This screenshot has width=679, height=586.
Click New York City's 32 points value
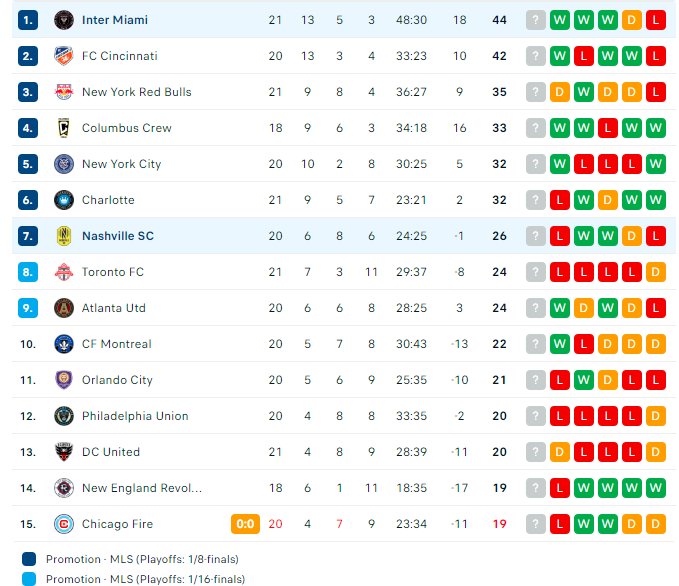499,164
